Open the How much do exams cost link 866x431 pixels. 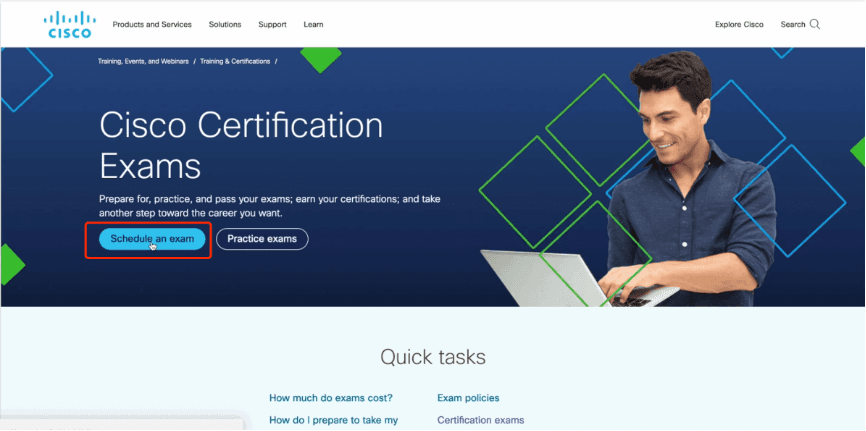331,398
